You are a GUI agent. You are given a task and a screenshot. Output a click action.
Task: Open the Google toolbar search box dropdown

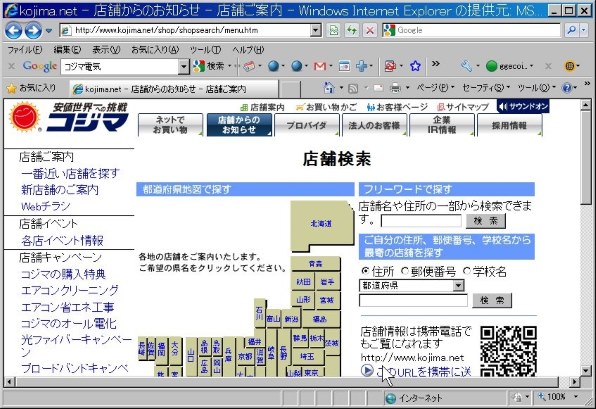184,67
